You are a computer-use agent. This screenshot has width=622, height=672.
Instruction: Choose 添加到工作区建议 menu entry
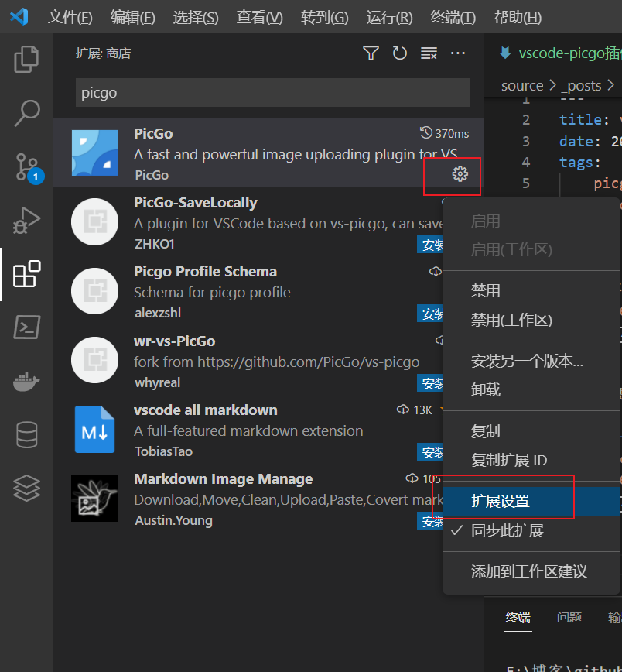pos(531,571)
